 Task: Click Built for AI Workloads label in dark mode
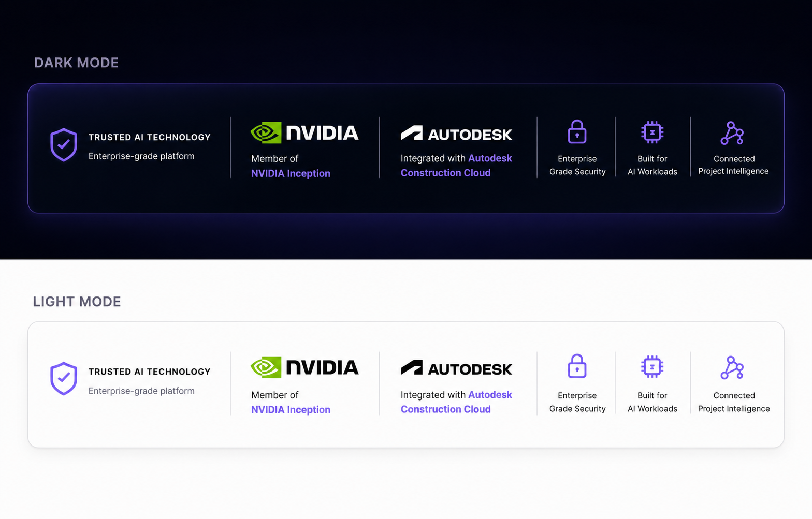[653, 165]
